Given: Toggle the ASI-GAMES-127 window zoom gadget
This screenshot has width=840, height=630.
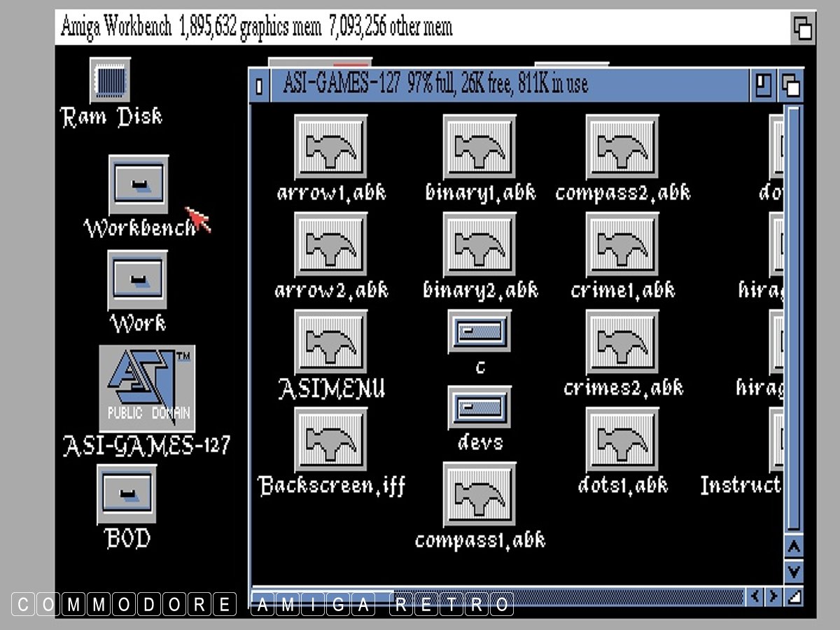Looking at the screenshot, I should (763, 86).
